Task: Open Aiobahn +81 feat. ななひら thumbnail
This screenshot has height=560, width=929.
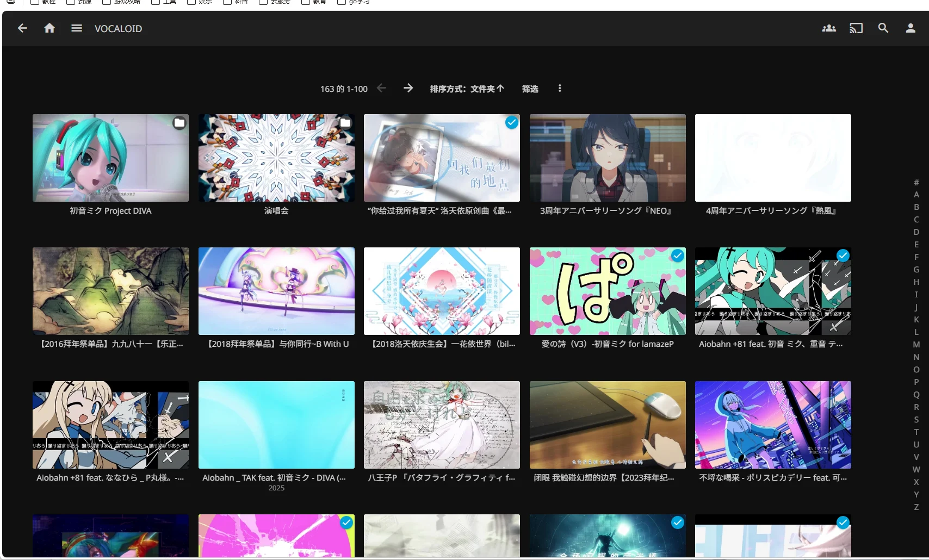Action: (x=110, y=425)
